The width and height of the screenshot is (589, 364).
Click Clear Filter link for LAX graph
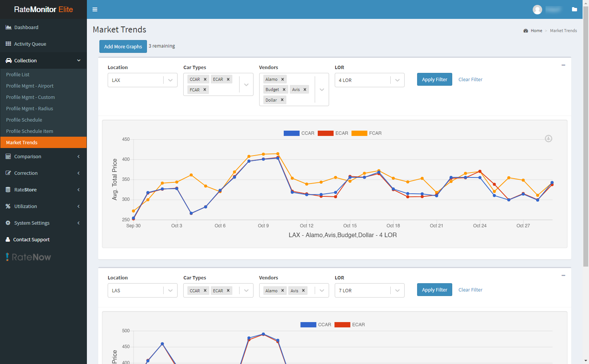[x=470, y=80]
